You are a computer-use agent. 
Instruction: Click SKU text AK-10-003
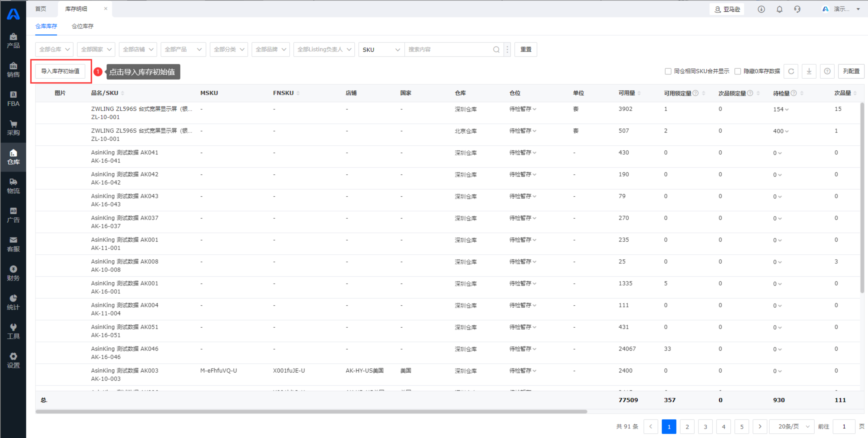(x=105, y=379)
